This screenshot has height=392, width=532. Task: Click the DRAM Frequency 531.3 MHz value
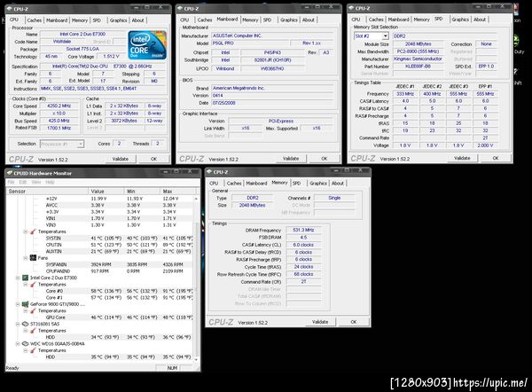point(303,230)
